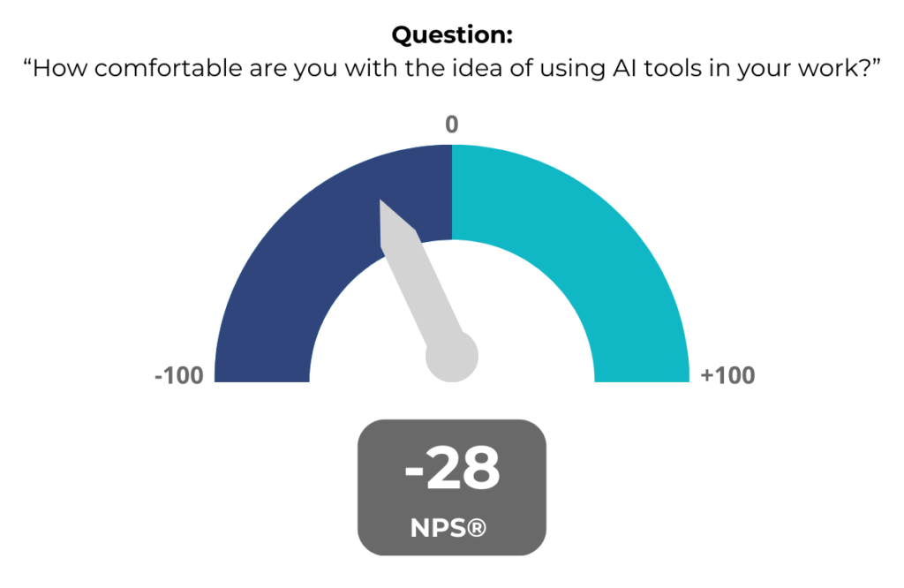Click the -100 scale label
Screen dimensions: 904x588
click(x=179, y=375)
